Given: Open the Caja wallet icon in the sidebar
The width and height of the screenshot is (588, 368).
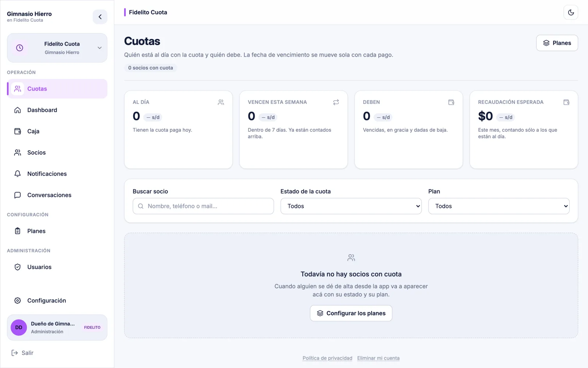Looking at the screenshot, I should click(x=18, y=131).
